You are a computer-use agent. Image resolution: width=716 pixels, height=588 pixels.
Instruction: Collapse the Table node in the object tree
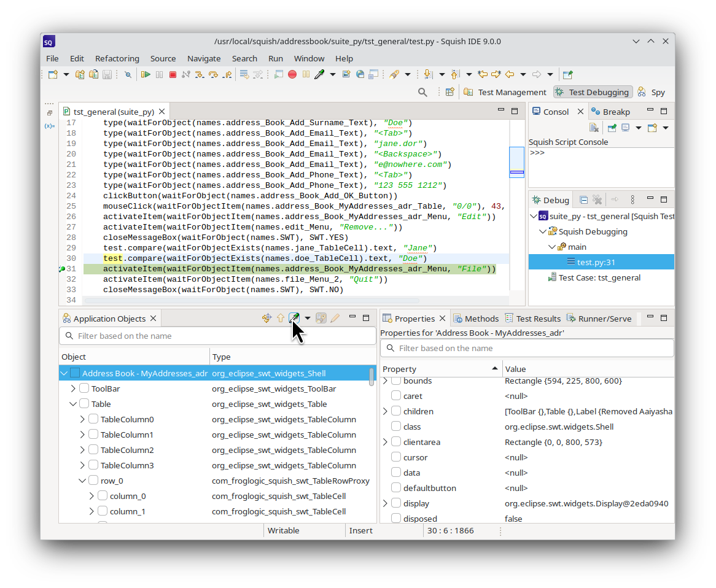73,404
